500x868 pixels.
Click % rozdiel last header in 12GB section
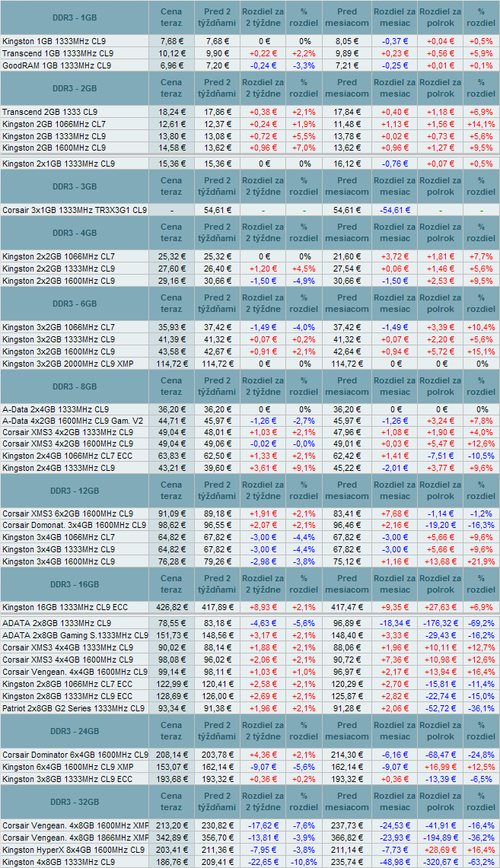click(x=482, y=491)
